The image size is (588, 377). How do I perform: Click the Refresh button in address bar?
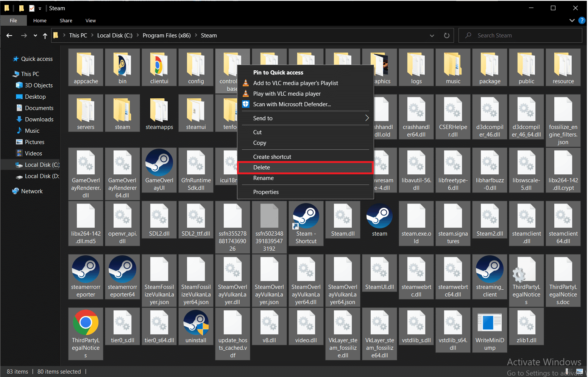447,36
